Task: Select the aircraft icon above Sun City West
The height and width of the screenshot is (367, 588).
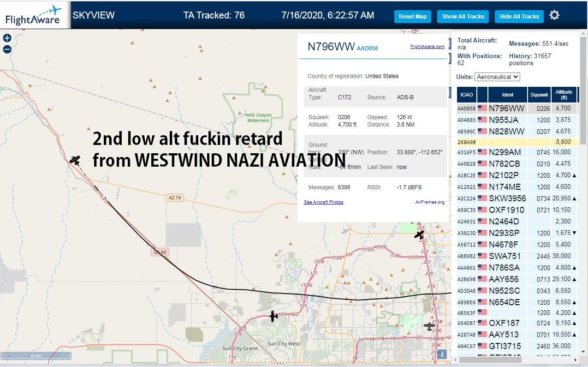Action: click(x=273, y=316)
